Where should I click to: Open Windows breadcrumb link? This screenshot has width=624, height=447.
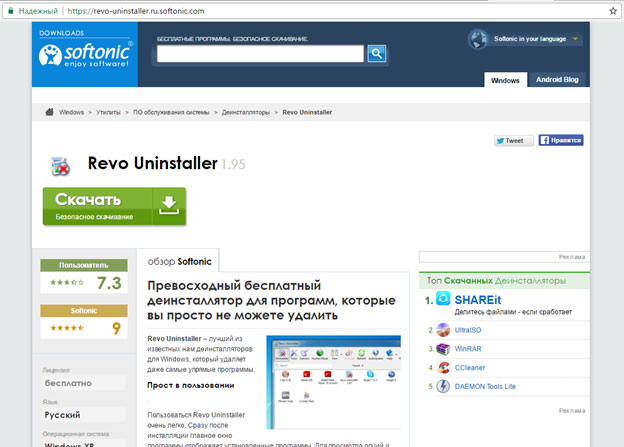71,112
